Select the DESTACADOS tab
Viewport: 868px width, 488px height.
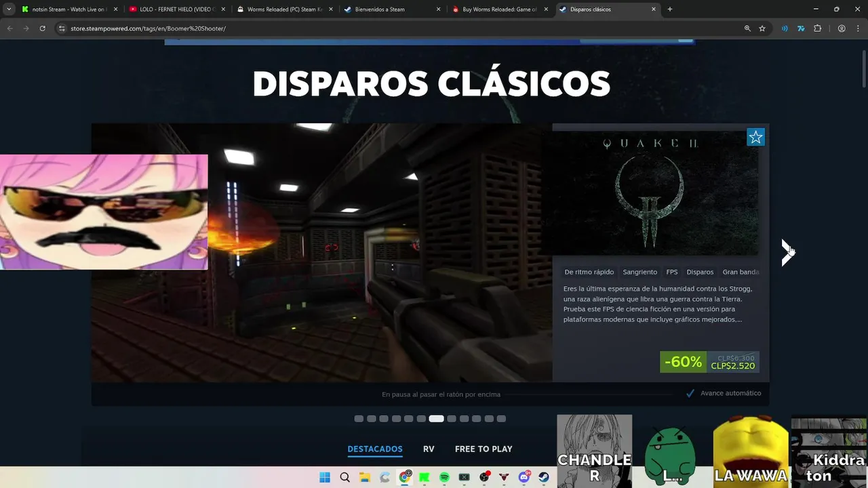[375, 449]
